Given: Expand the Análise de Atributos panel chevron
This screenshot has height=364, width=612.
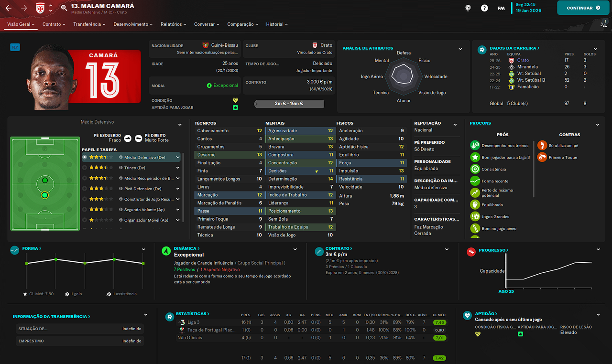Looking at the screenshot, I should (x=460, y=49).
